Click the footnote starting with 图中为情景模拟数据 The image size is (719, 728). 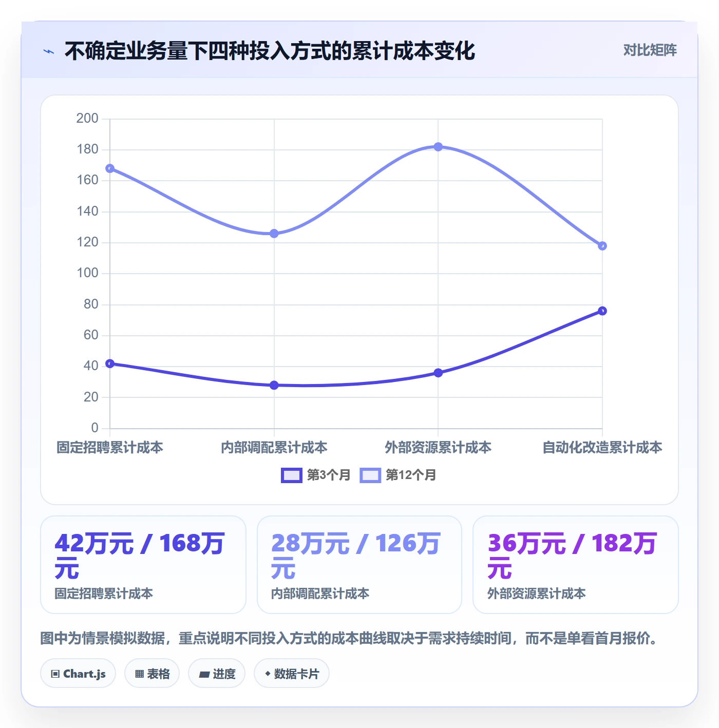pos(349,638)
